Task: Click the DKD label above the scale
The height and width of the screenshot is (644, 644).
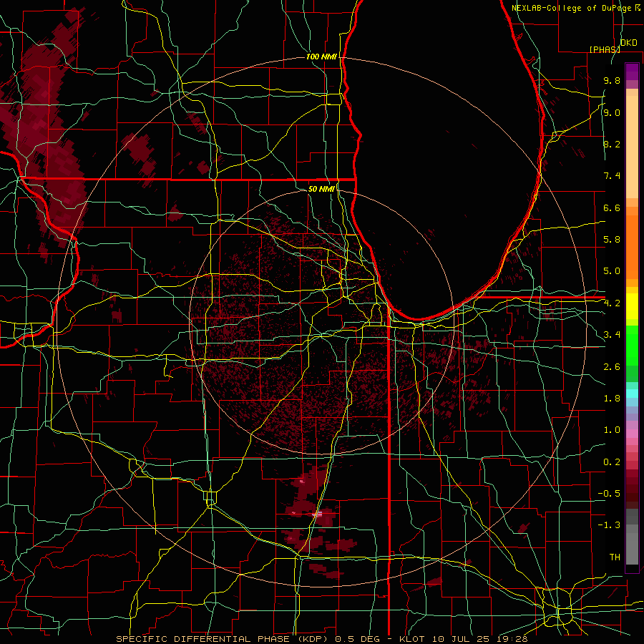Action: coord(628,43)
